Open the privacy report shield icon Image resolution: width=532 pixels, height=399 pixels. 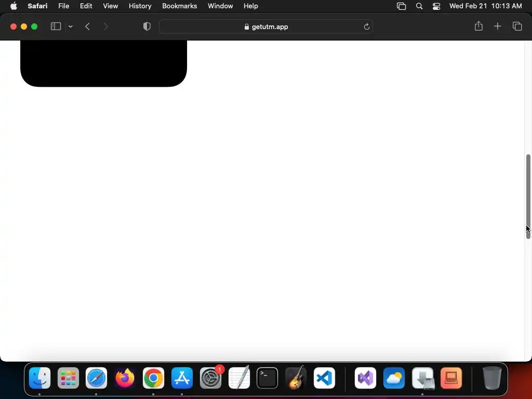click(x=147, y=26)
